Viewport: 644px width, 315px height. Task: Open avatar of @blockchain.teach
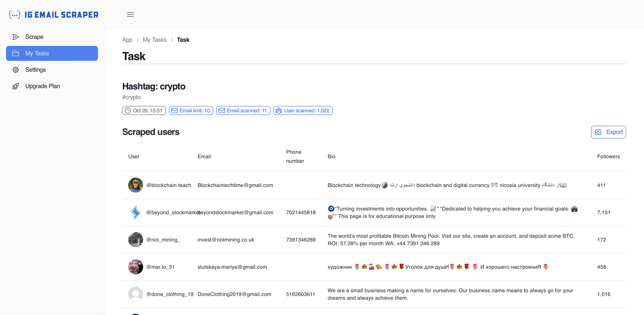(135, 185)
